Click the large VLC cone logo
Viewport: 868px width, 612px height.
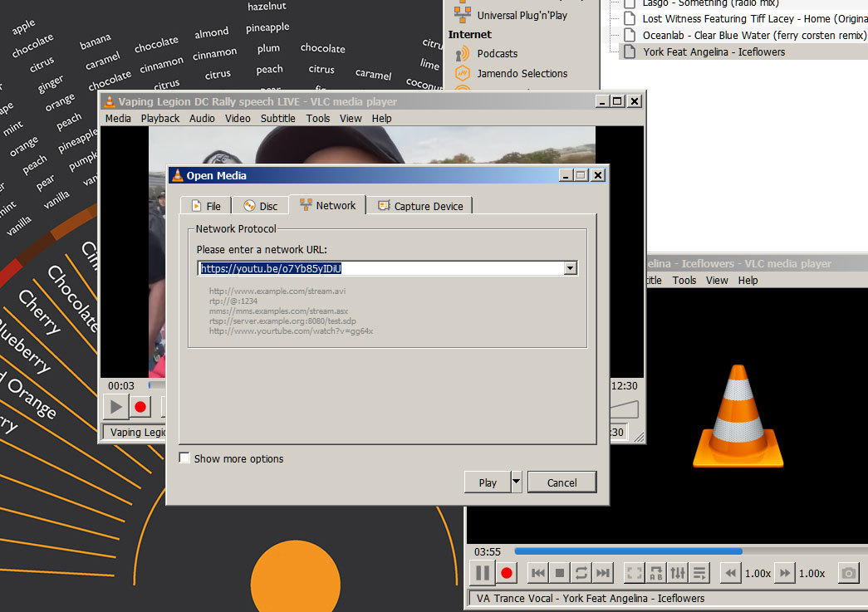738,416
